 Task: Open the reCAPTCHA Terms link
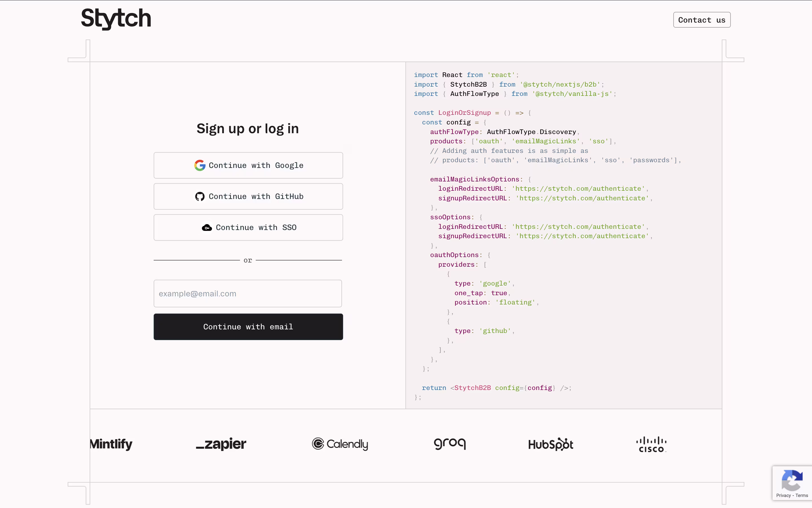point(802,496)
